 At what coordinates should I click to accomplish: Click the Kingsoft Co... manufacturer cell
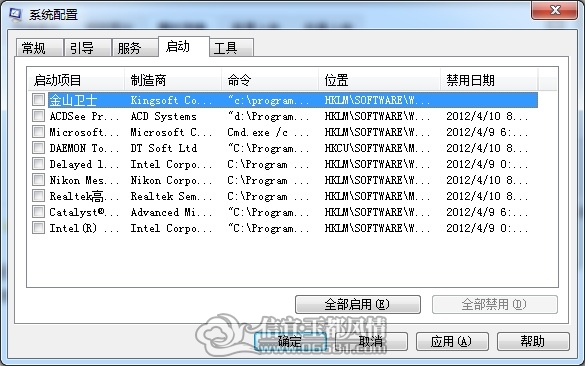pyautogui.click(x=171, y=100)
